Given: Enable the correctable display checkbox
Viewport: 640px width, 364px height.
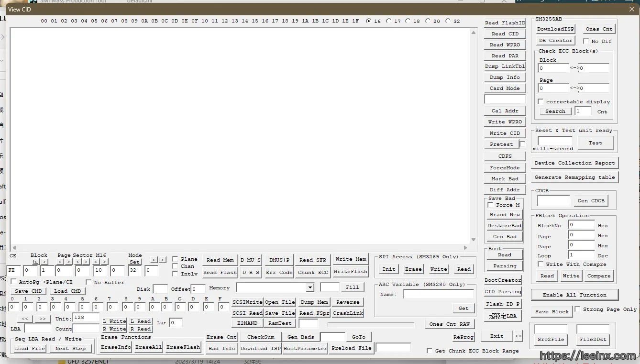Looking at the screenshot, I should [541, 101].
